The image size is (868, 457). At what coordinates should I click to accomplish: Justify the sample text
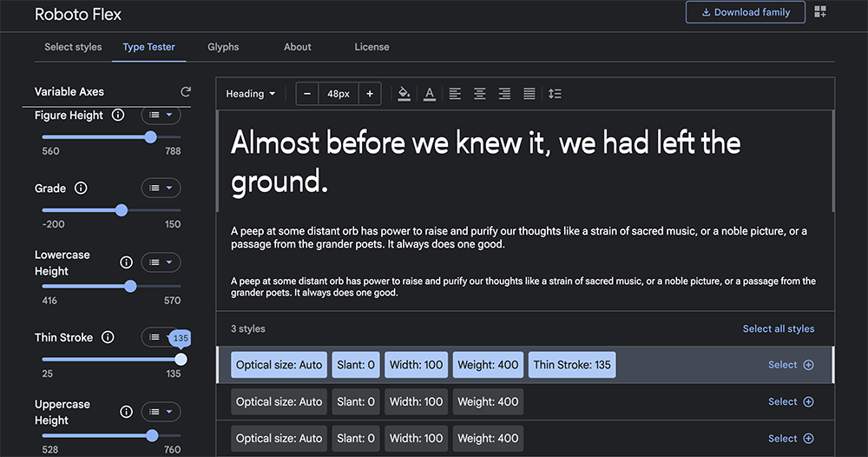click(x=529, y=94)
